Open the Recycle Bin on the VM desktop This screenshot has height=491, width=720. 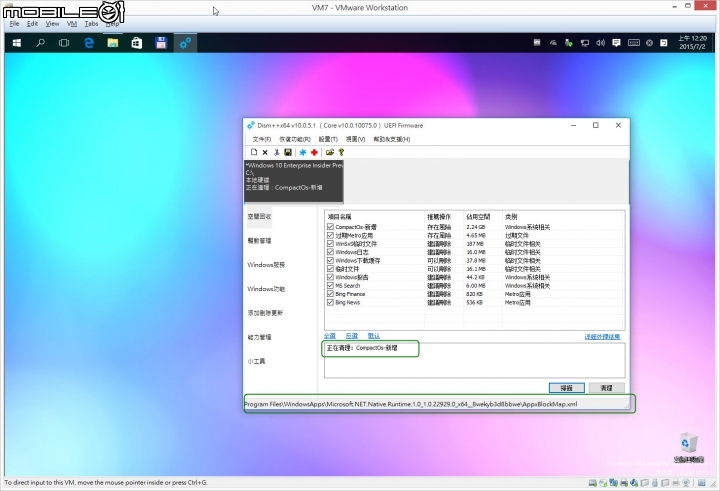pyautogui.click(x=688, y=447)
